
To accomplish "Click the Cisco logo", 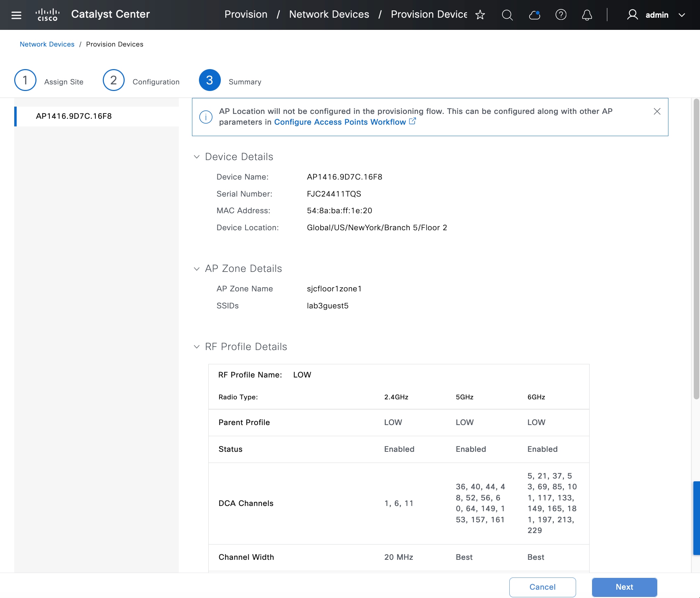I will coord(48,15).
